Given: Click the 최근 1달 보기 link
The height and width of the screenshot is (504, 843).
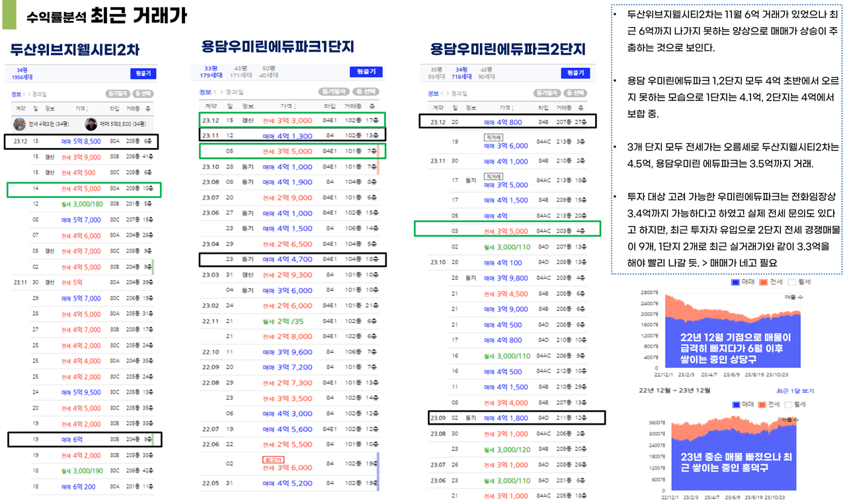Looking at the screenshot, I should coord(797,391).
